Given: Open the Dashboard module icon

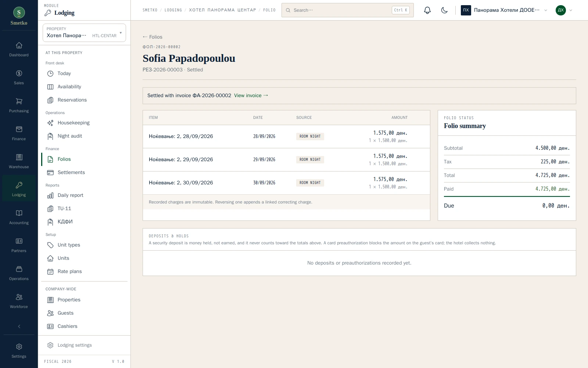Looking at the screenshot, I should (x=19, y=50).
